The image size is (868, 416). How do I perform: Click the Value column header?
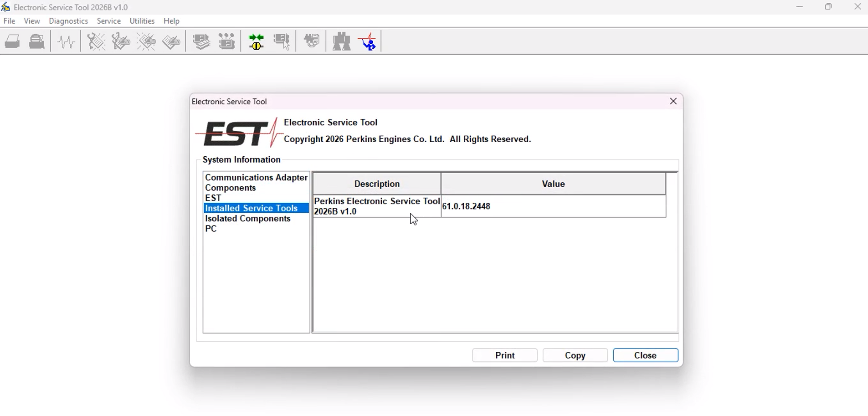coord(554,184)
